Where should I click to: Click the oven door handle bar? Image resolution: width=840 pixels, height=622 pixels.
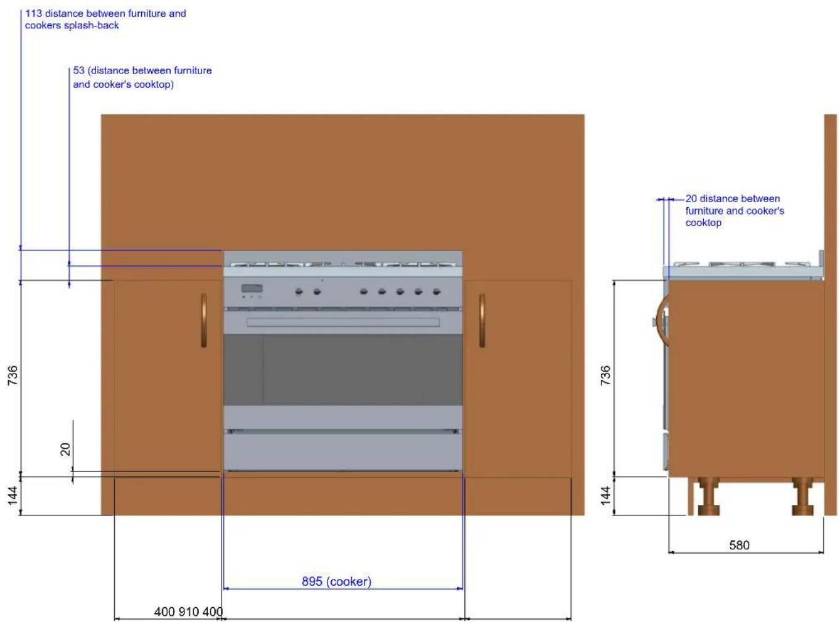click(343, 322)
